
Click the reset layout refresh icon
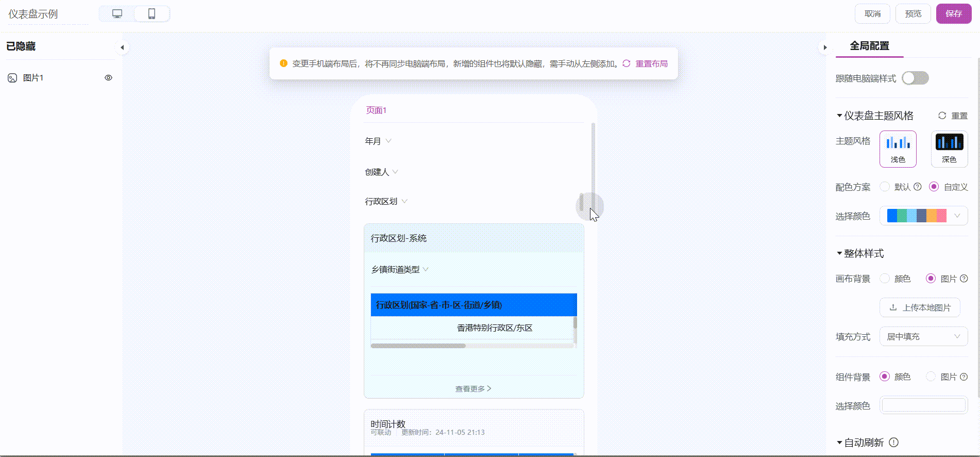pyautogui.click(x=627, y=63)
